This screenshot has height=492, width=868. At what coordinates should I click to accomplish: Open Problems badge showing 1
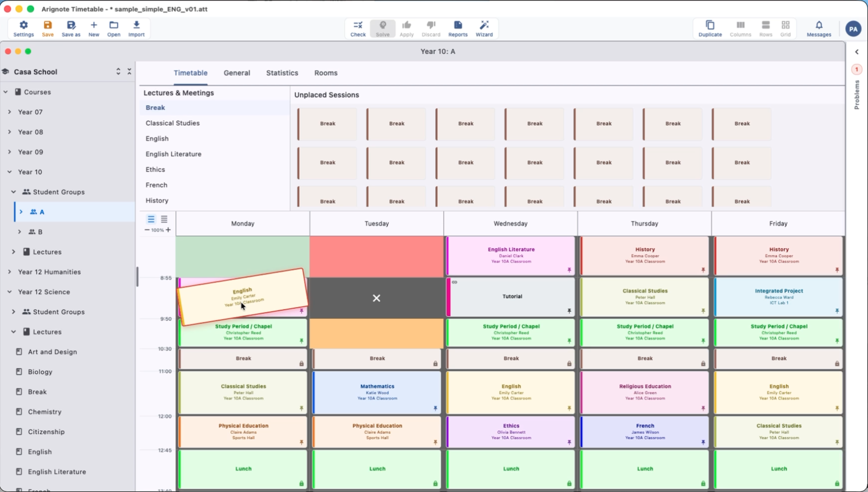coord(856,69)
